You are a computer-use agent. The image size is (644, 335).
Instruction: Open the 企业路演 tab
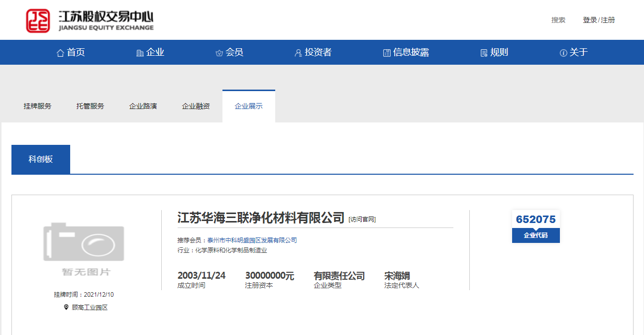(143, 106)
